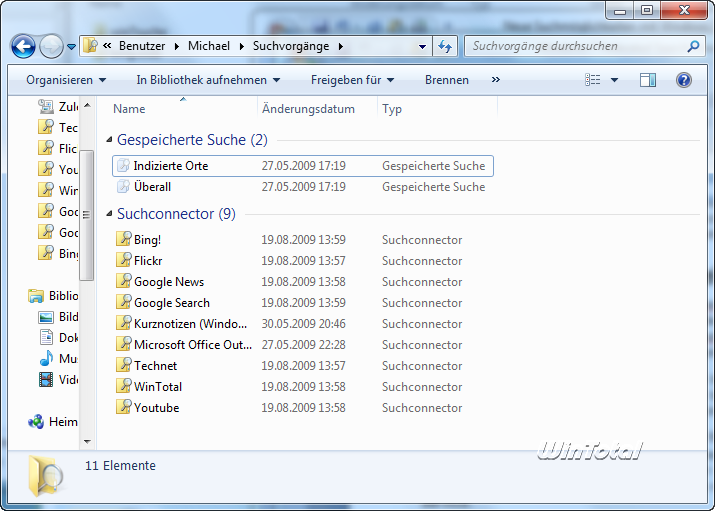Open Heim... homegroup in sidebar

[53, 422]
